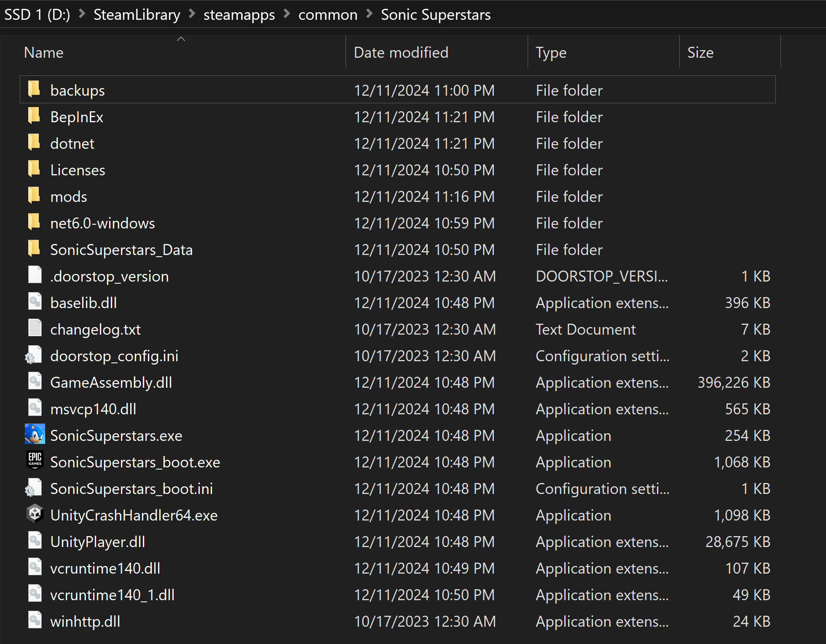Click the document icon for changelog.txt

pos(35,329)
